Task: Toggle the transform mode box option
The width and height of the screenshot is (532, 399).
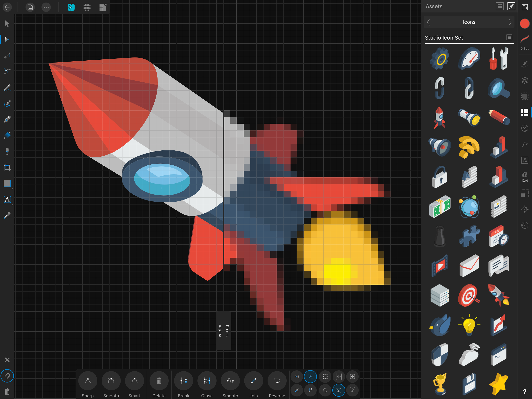Action: click(x=325, y=377)
